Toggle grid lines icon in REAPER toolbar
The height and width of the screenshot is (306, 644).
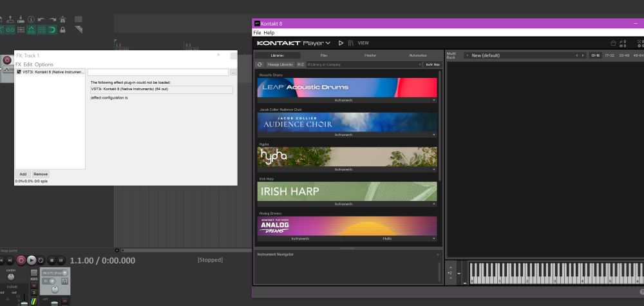[x=41, y=30]
